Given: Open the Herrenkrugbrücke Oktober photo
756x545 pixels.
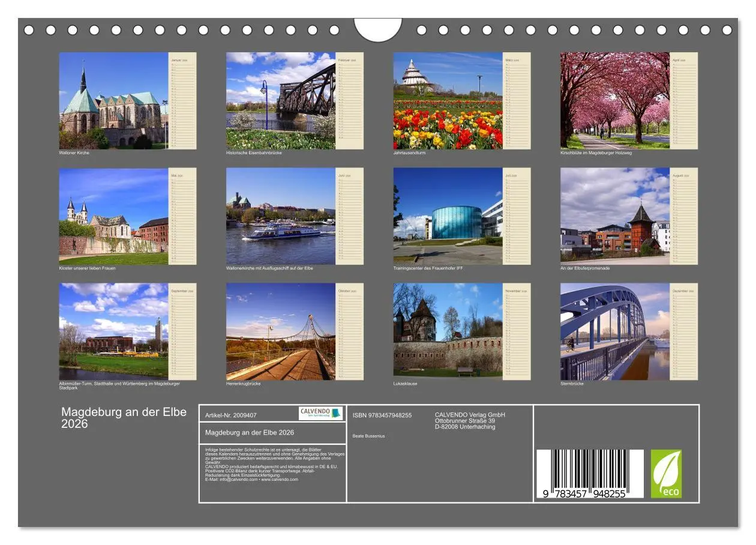Looking at the screenshot, I should pos(279,330).
